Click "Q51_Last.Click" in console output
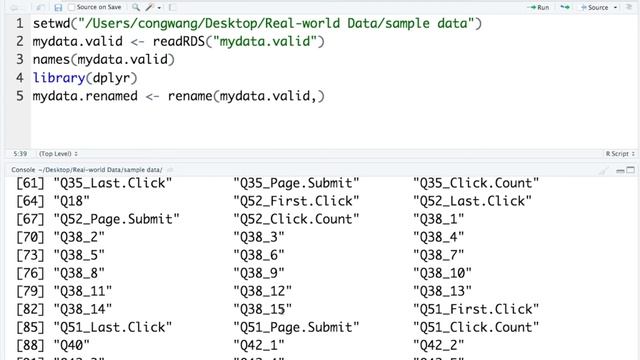Image resolution: width=640 pixels, height=360 pixels. [x=113, y=327]
